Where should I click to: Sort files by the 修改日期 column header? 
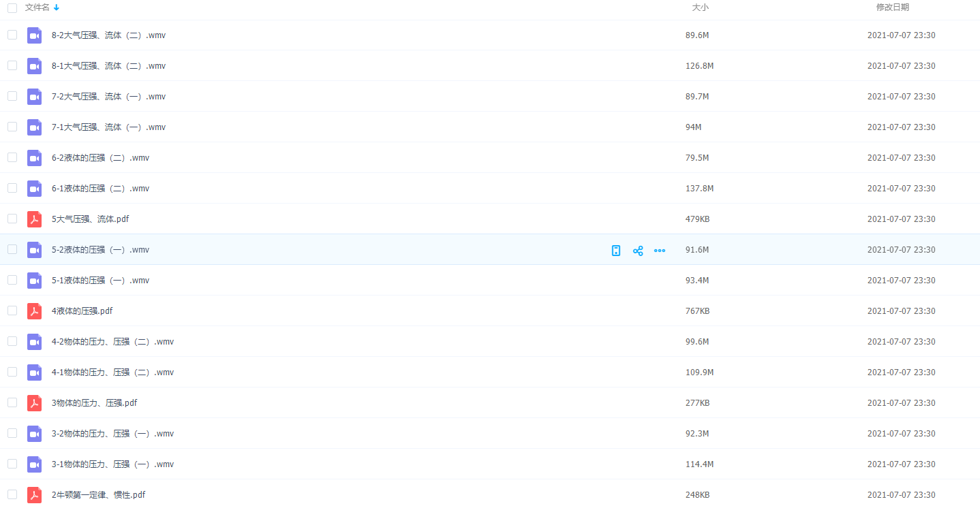click(892, 7)
